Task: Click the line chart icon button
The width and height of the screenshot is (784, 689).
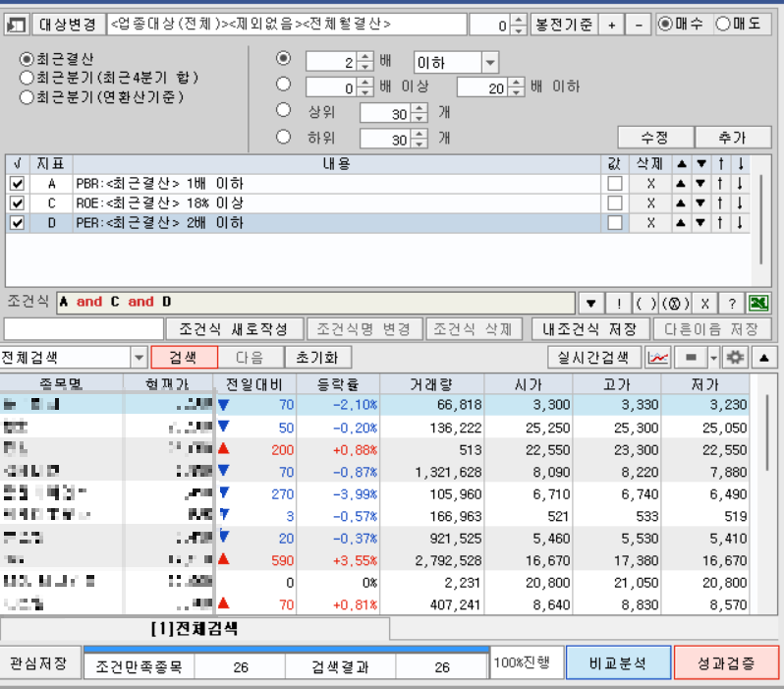Action: (x=657, y=357)
